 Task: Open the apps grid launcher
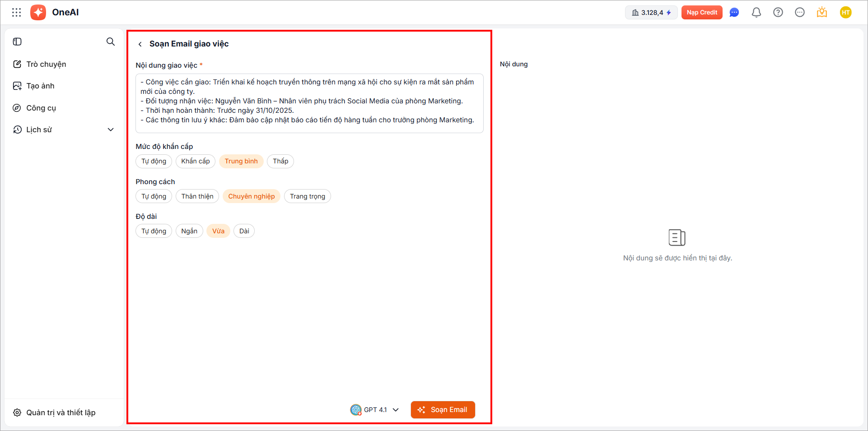coord(17,12)
